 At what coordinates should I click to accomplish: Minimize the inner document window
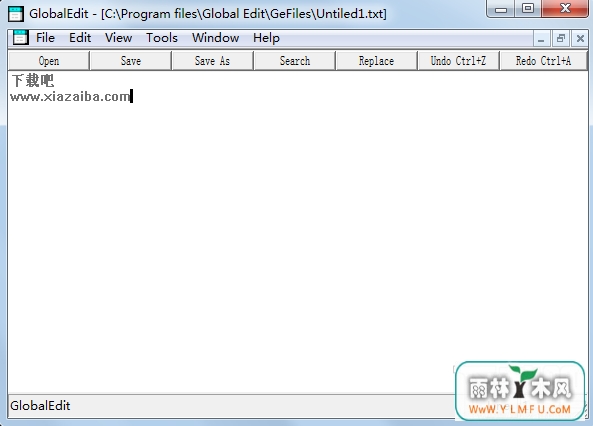[x=541, y=39]
